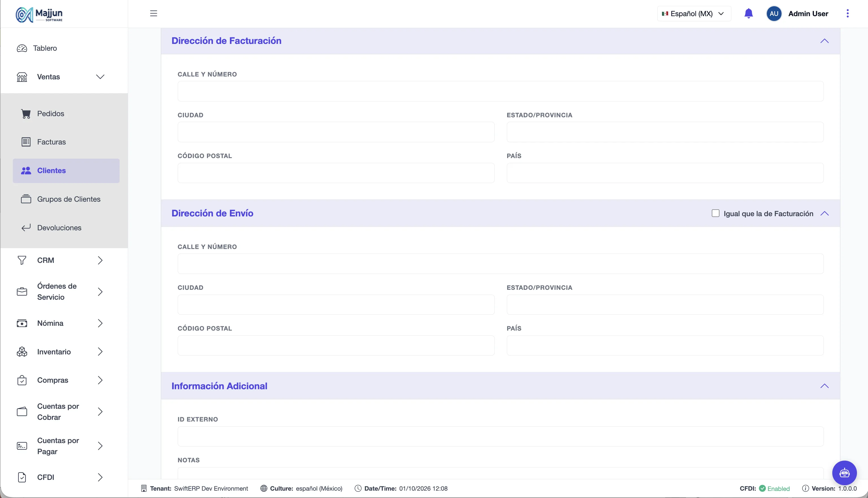
Task: Click the Nómina money icon
Action: tap(22, 323)
